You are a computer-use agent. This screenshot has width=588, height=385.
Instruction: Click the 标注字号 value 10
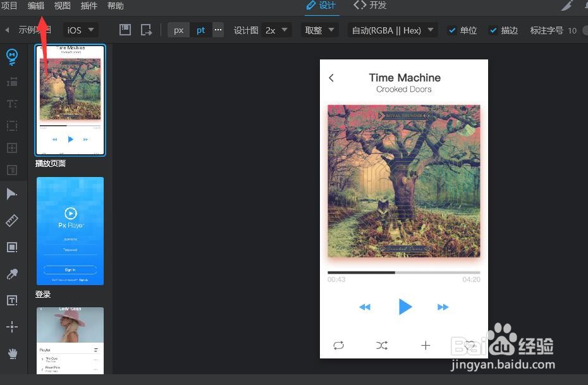[572, 30]
